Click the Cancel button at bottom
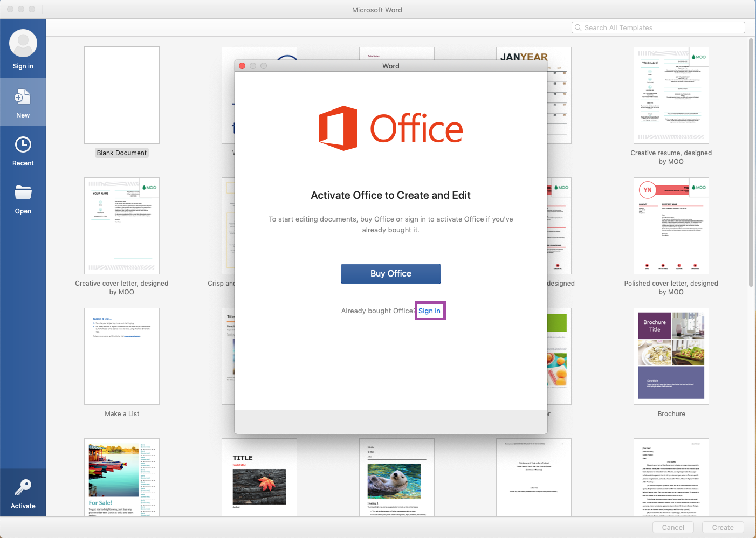Image resolution: width=756 pixels, height=538 pixels. click(x=673, y=527)
